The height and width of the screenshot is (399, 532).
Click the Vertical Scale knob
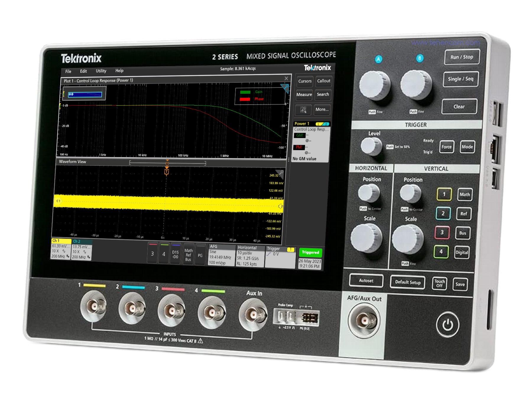click(408, 239)
